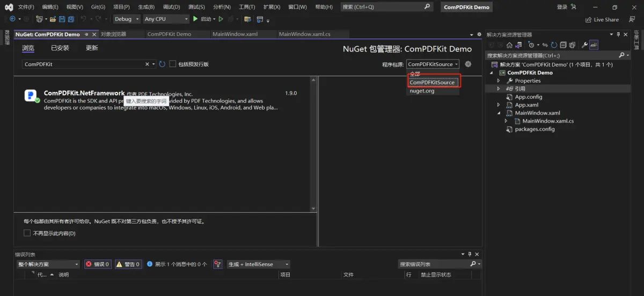Open the 整个解决方案 scope dropdown
Screen dimensions: 644x296
47,264
